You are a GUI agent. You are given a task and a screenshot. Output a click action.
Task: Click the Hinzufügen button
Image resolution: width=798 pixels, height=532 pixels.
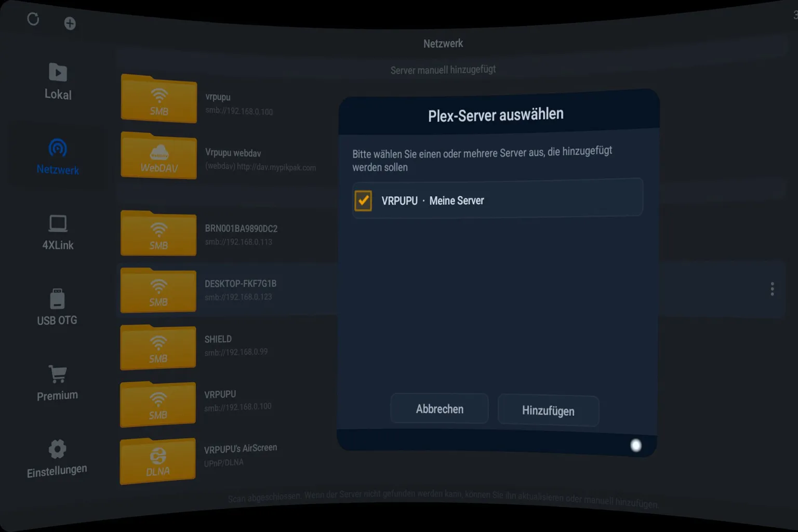(x=548, y=410)
